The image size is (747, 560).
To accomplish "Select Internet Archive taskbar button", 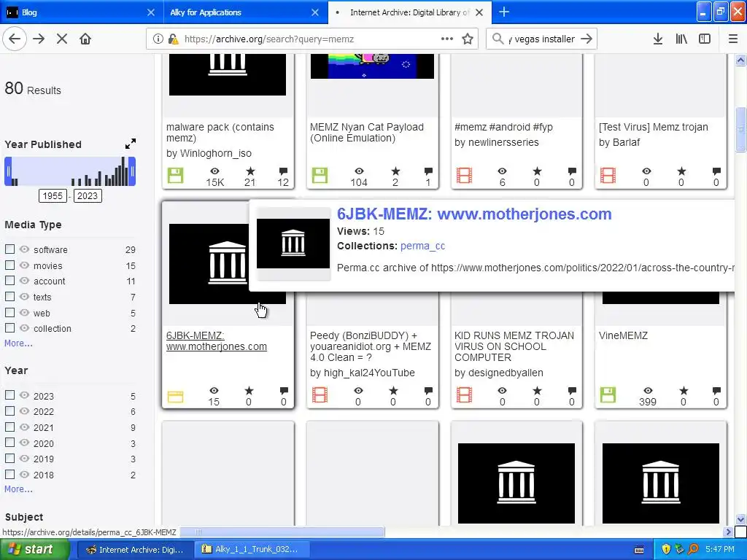I will (x=136, y=550).
